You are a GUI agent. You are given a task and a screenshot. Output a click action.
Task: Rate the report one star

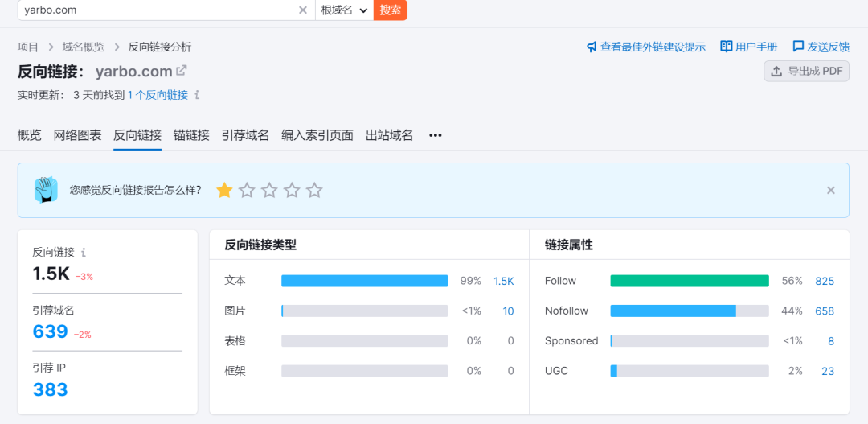point(224,191)
